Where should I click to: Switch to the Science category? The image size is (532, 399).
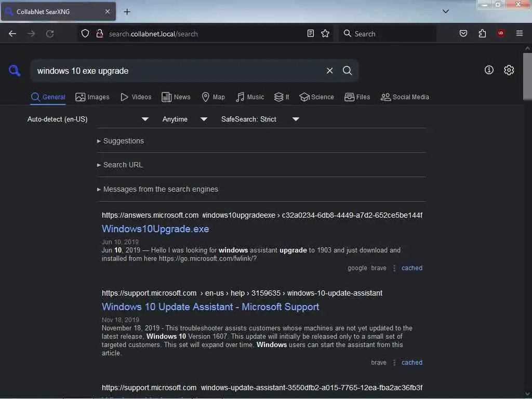(316, 97)
